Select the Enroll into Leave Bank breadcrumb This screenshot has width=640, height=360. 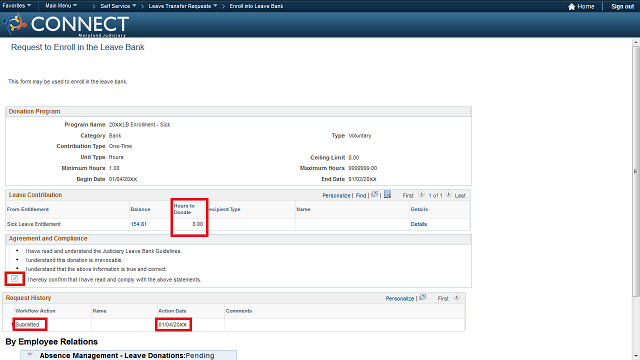(256, 6)
